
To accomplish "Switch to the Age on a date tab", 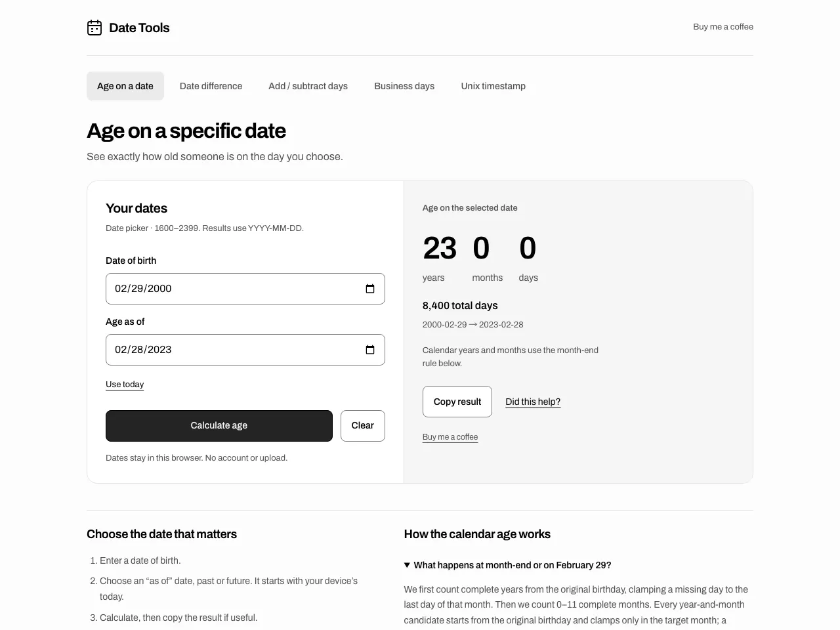I will point(125,86).
